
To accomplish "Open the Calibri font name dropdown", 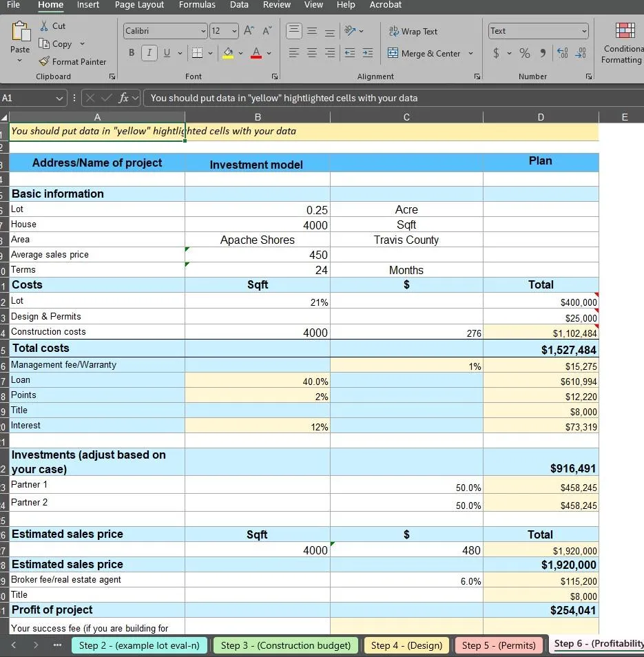I will (203, 31).
